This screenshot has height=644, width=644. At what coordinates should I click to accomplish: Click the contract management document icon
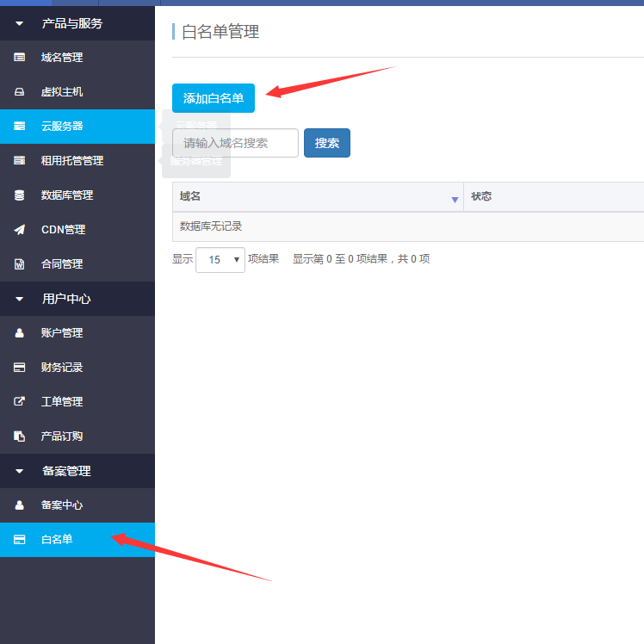[x=20, y=264]
